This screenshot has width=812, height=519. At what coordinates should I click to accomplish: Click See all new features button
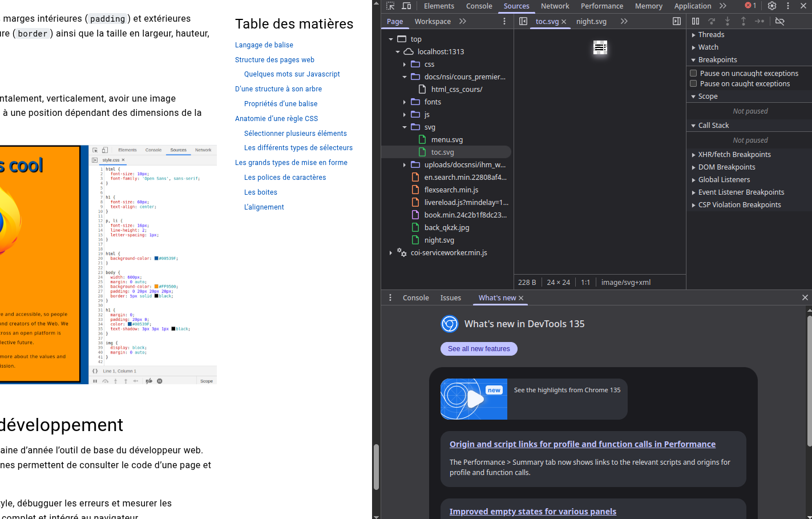[x=479, y=349]
